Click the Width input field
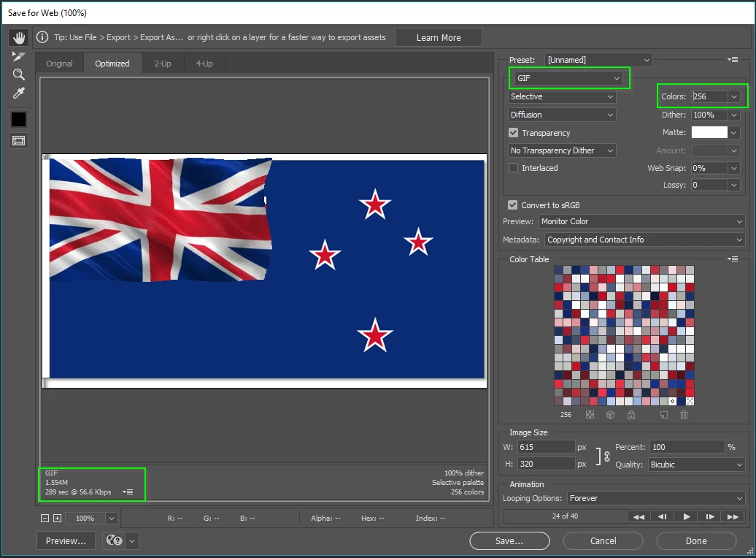The height and width of the screenshot is (558, 756). (x=547, y=447)
